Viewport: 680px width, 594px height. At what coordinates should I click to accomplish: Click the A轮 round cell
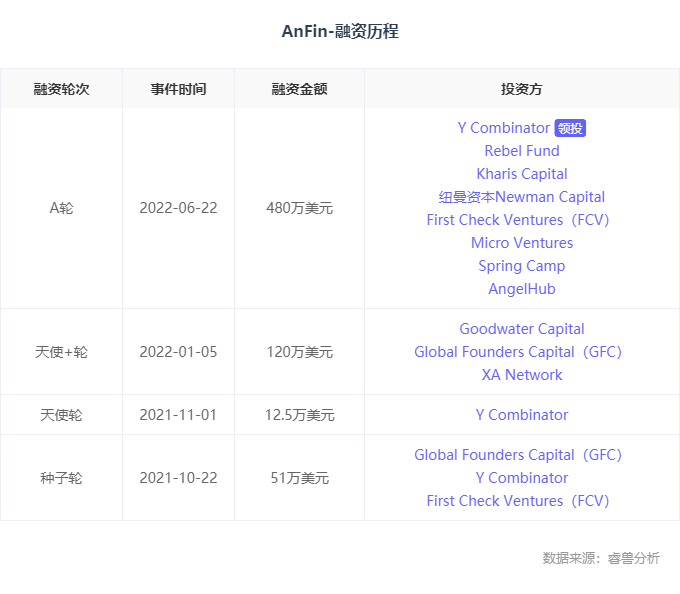tap(62, 208)
